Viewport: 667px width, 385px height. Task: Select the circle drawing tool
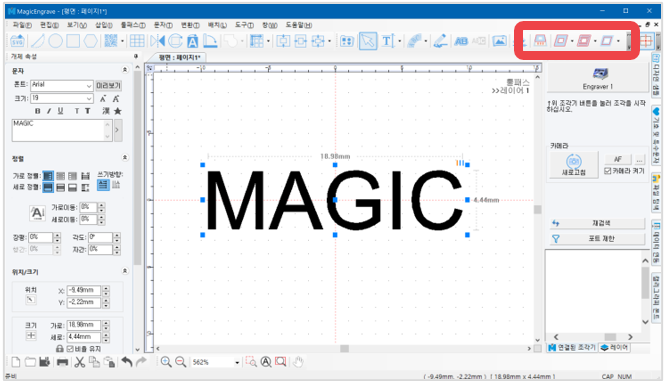coord(55,41)
